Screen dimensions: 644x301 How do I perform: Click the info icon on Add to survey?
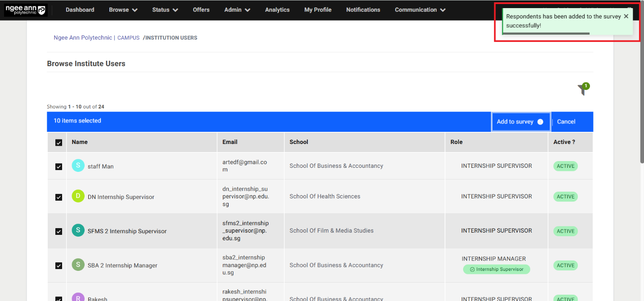tap(540, 122)
